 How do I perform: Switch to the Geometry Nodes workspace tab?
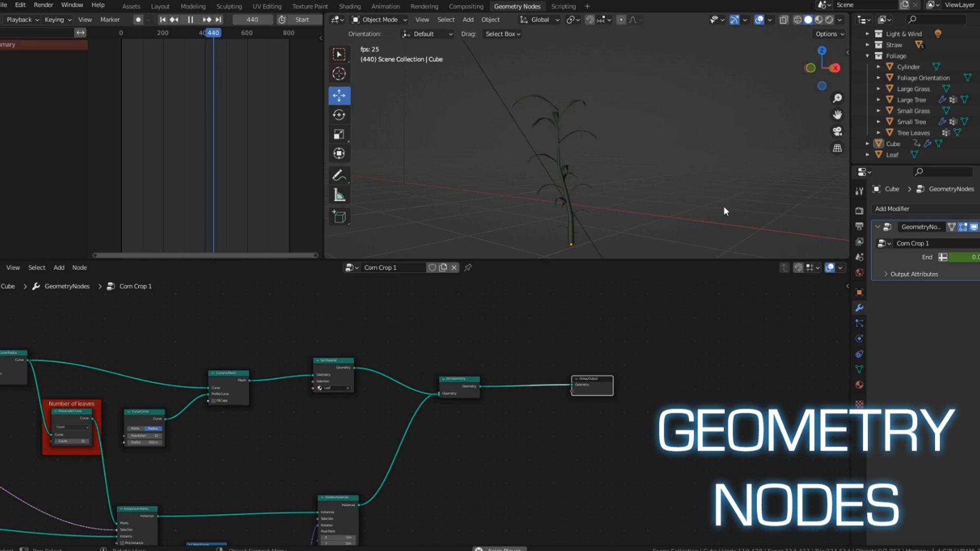(x=517, y=6)
